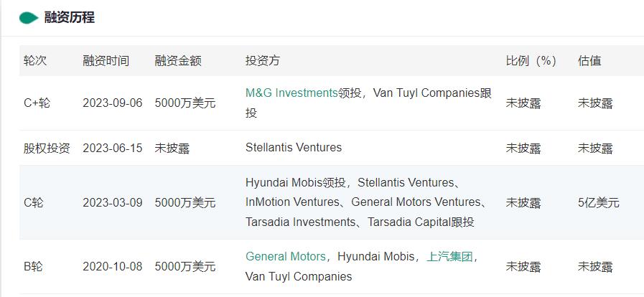Click the date 2023-09-06
Image resolution: width=644 pixels, height=297 pixels.
click(x=112, y=103)
